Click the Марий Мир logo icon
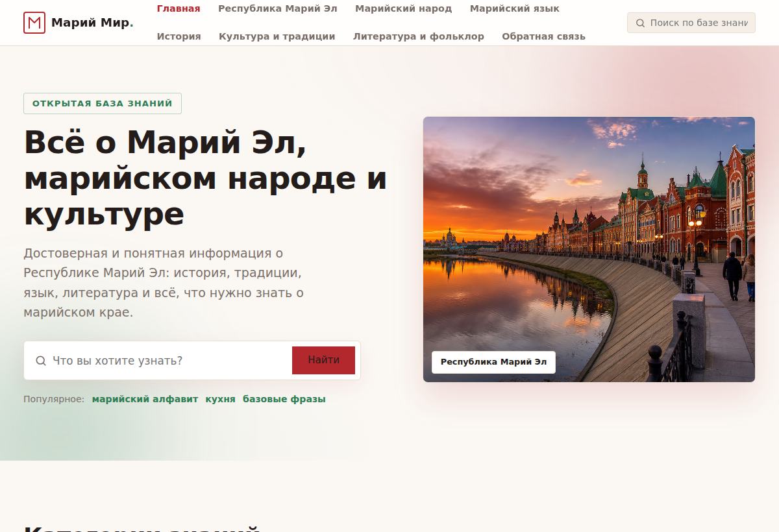This screenshot has width=779, height=532. (x=34, y=23)
